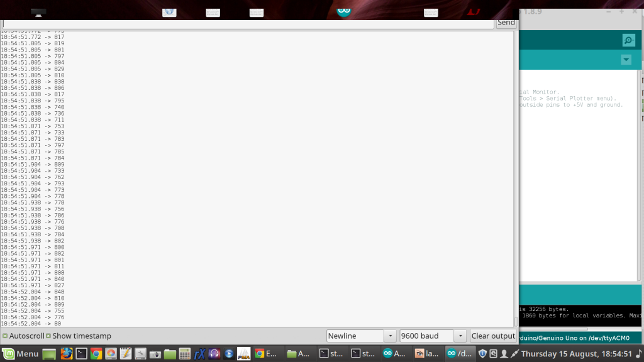Open the Arduino sketch tab dropdown arrow

(626, 60)
